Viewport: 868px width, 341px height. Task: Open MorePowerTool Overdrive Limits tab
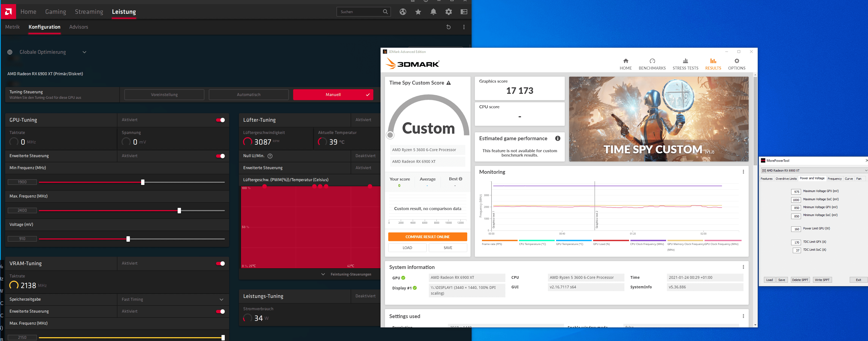tap(786, 179)
